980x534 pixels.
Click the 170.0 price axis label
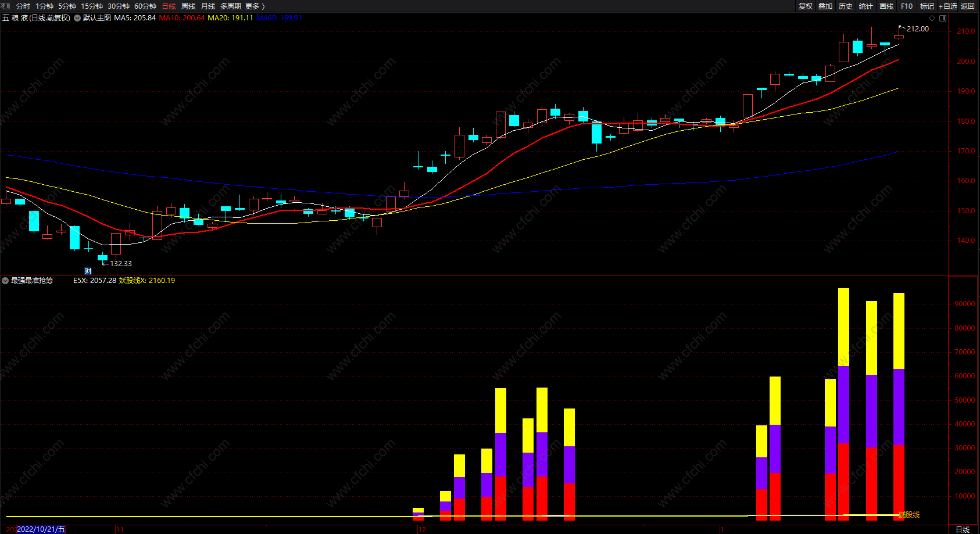[966, 151]
